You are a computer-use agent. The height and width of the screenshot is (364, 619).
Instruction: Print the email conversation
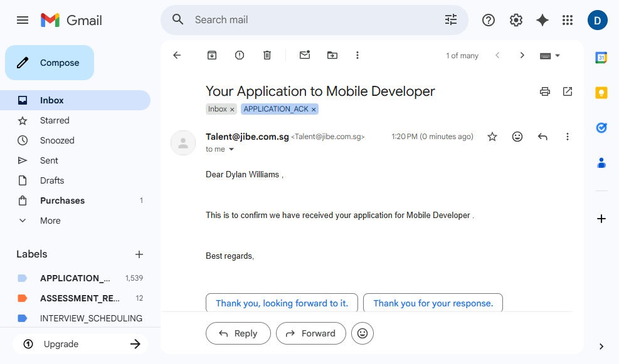(545, 91)
